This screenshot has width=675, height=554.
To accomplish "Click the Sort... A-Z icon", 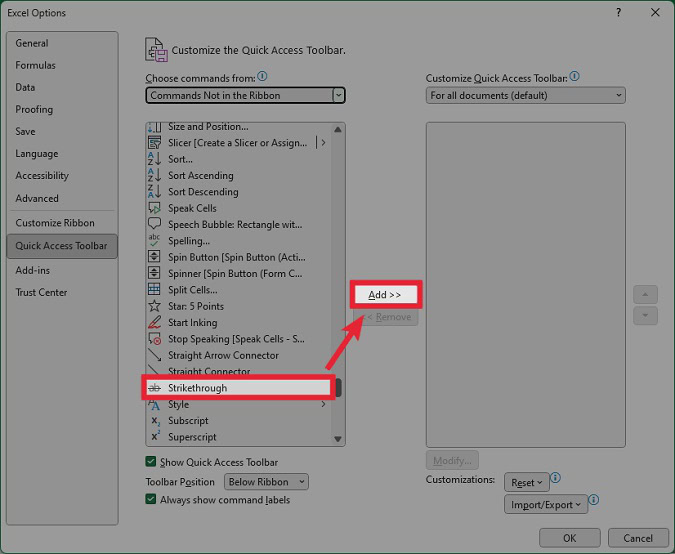I will click(x=154, y=159).
